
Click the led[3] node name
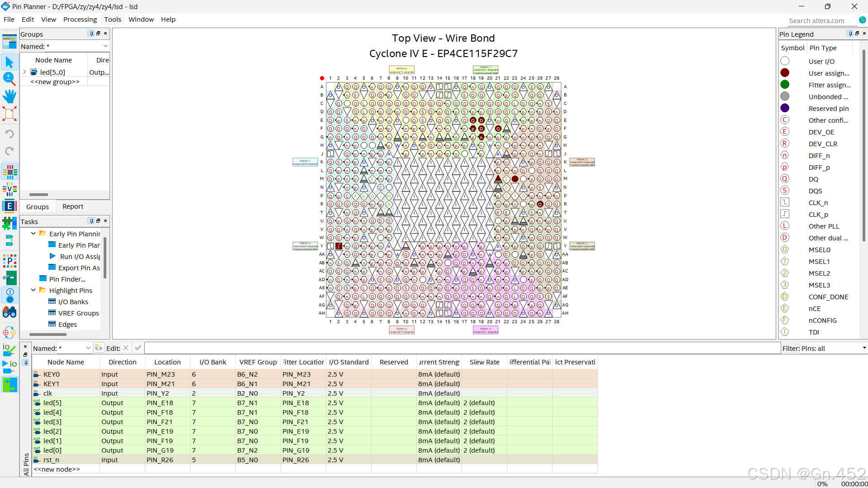(x=52, y=421)
